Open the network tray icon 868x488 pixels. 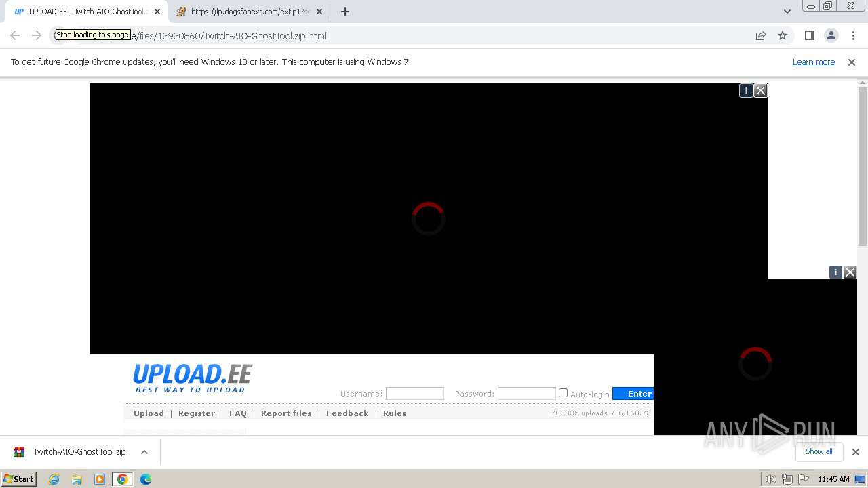(x=787, y=479)
